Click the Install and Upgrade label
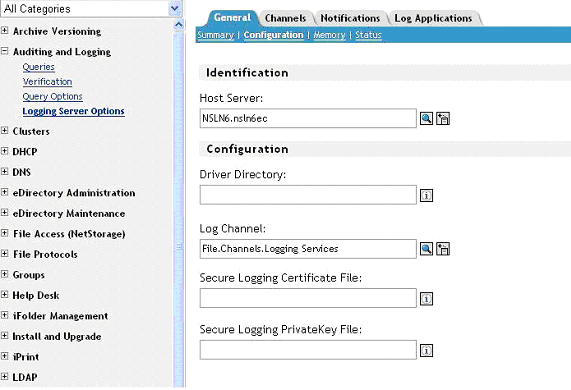The image size is (571, 390). click(x=57, y=336)
